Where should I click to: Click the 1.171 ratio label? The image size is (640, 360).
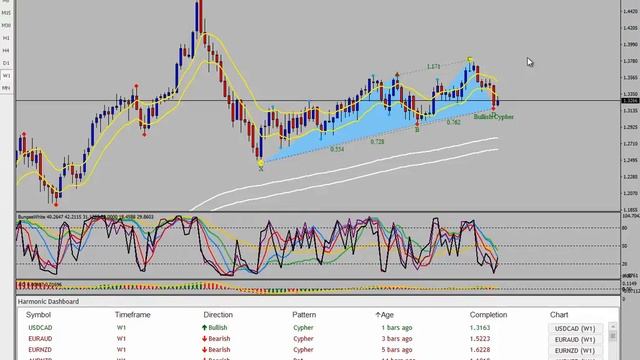tap(433, 66)
